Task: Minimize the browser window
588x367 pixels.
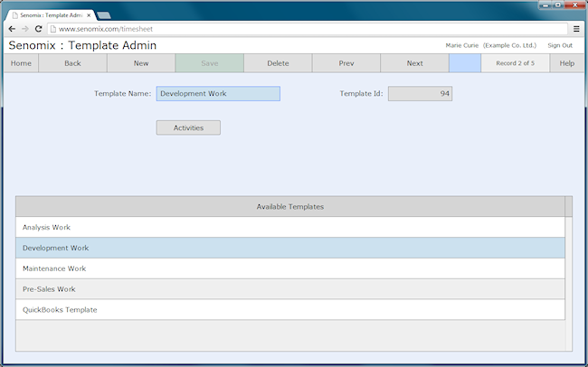Action: 545,5
